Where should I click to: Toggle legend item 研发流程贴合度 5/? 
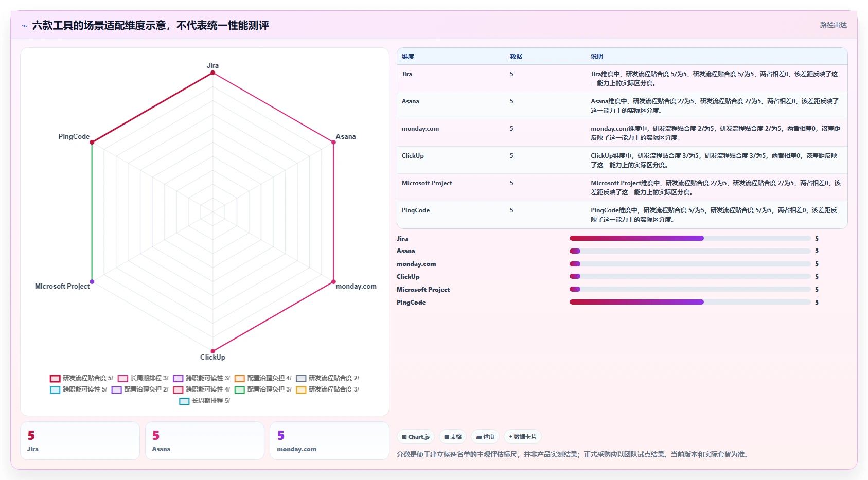pyautogui.click(x=81, y=378)
